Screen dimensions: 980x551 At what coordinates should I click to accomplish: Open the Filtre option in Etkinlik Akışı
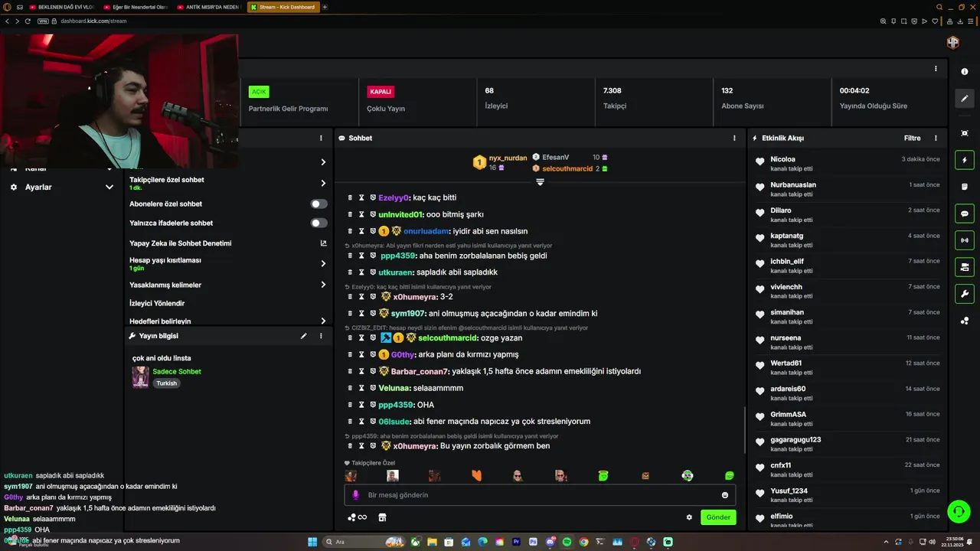[x=912, y=139]
